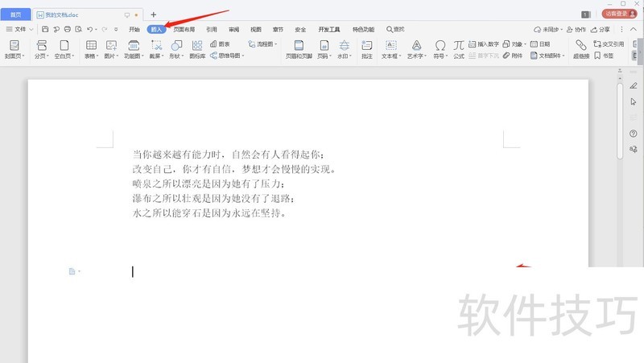Switch to the 页面布局 Page Layout tab
This screenshot has height=363, width=644.
click(x=184, y=29)
